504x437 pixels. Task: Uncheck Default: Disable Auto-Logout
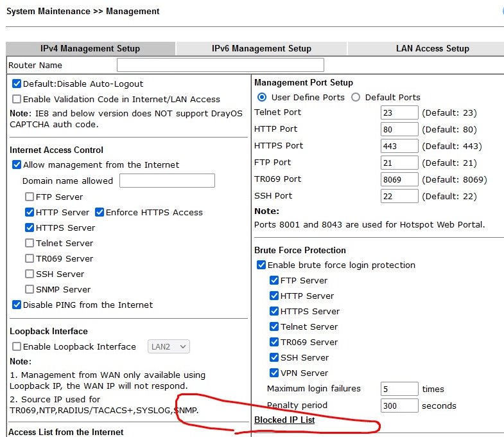coord(17,84)
